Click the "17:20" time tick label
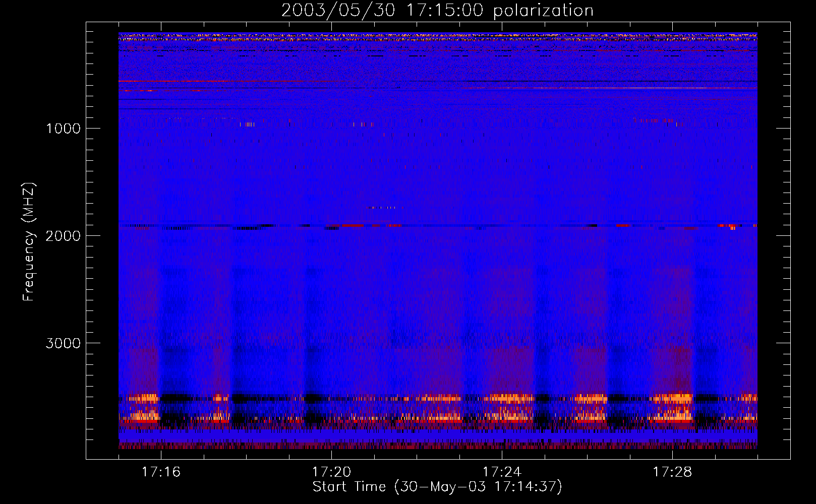The height and width of the screenshot is (504, 816). coord(331,472)
